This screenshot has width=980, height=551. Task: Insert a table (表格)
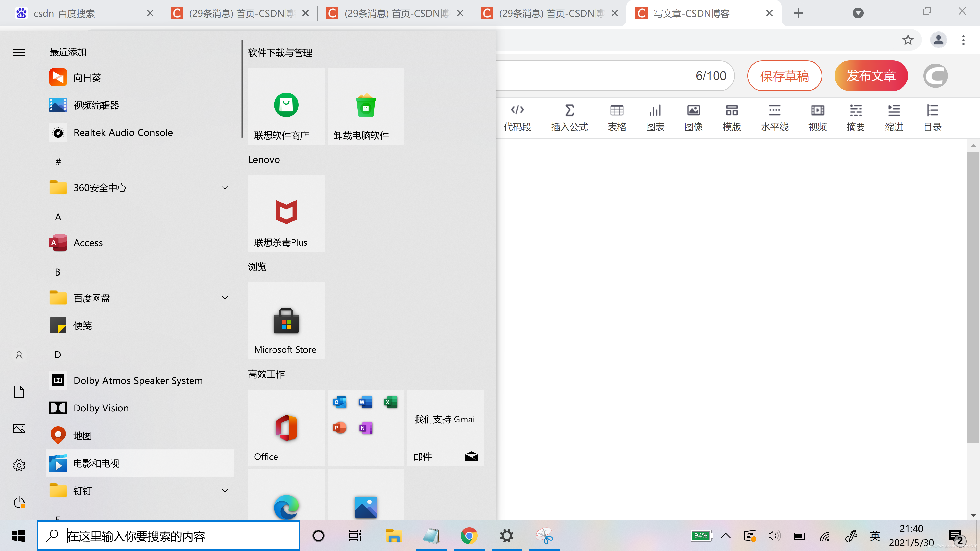pos(617,118)
